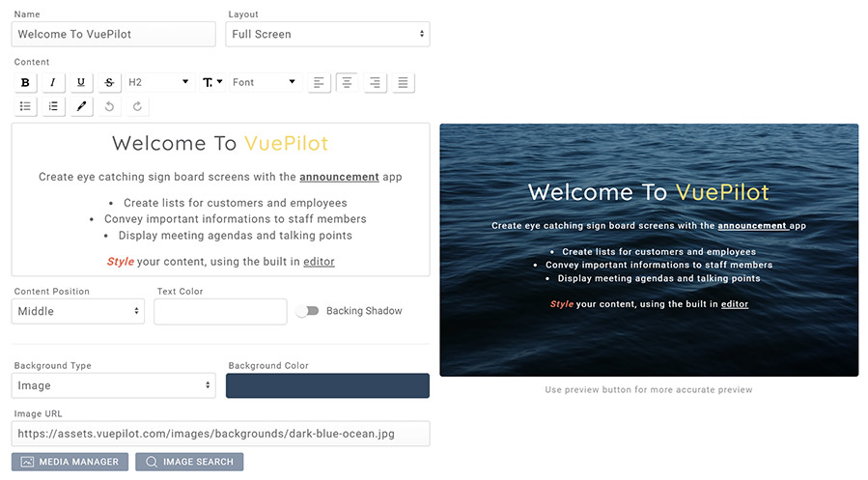Click the announcement link in the preview
The width and height of the screenshot is (868, 480).
(752, 225)
